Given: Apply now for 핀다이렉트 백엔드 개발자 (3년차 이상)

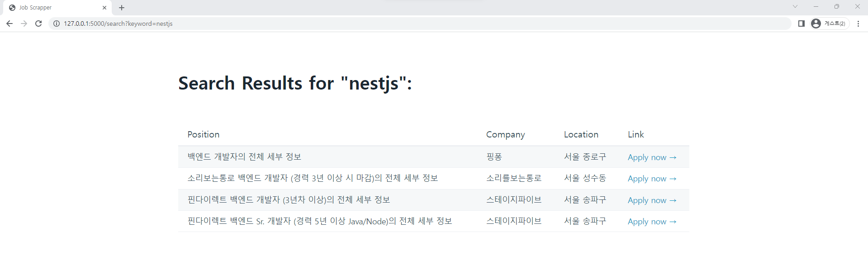Looking at the screenshot, I should 652,200.
